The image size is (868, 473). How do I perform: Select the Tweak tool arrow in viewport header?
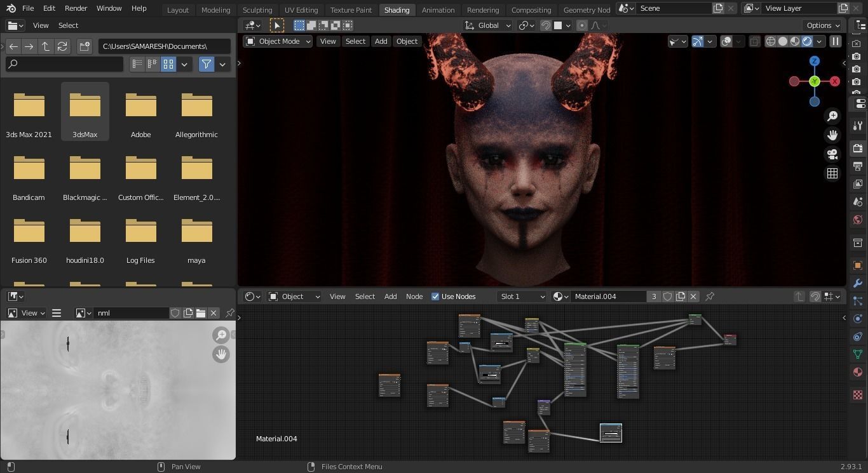pos(277,25)
